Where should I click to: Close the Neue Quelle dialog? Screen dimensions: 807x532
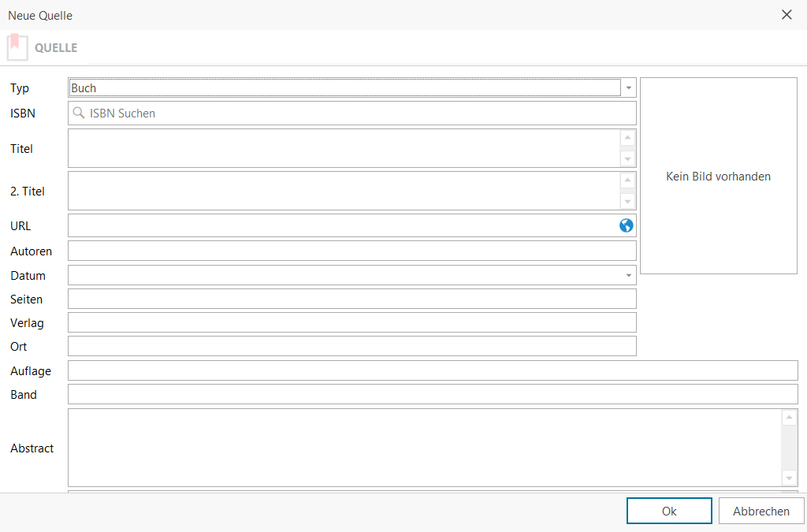(x=787, y=15)
